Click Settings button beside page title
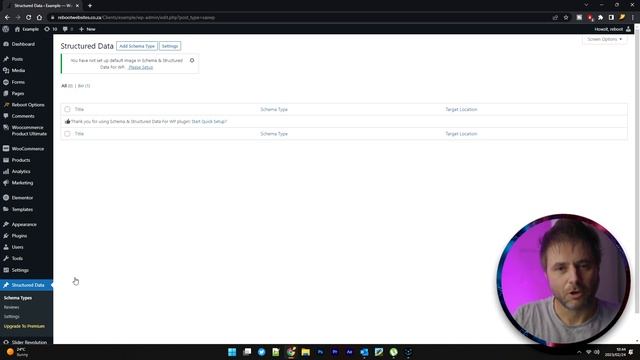Viewport: 640px width, 360px height. pyautogui.click(x=170, y=46)
